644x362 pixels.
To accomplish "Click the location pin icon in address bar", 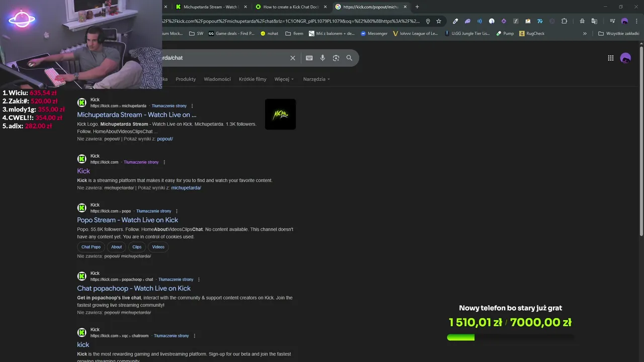I will coord(428,21).
